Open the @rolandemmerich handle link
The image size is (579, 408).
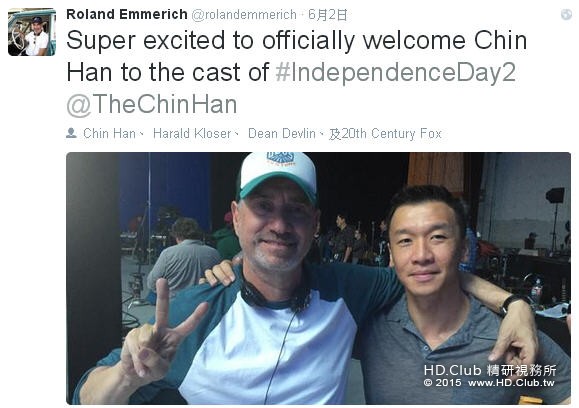(244, 15)
